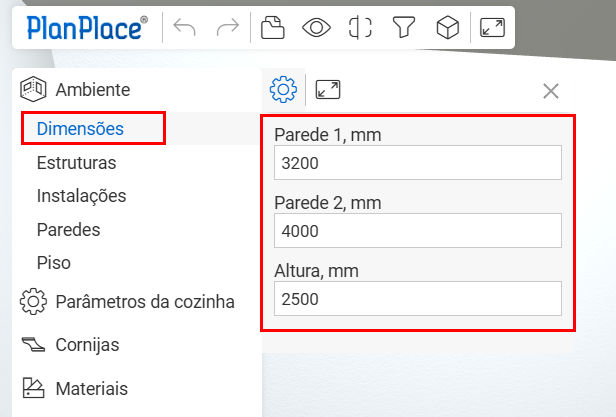
Task: Open the project files folder icon
Action: 270,28
